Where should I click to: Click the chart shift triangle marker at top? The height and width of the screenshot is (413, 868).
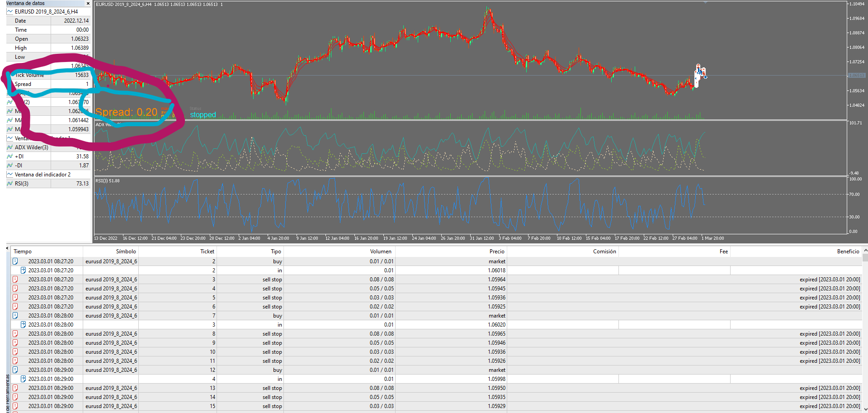click(705, 3)
